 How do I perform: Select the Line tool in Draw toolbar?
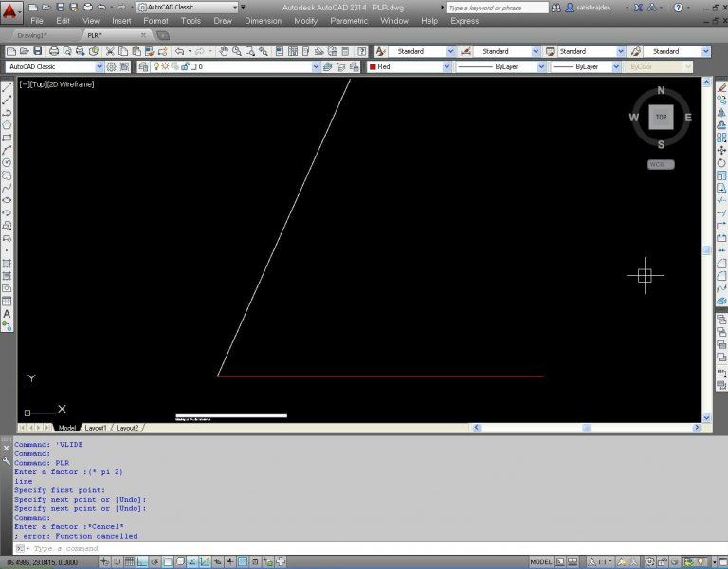coord(8,87)
